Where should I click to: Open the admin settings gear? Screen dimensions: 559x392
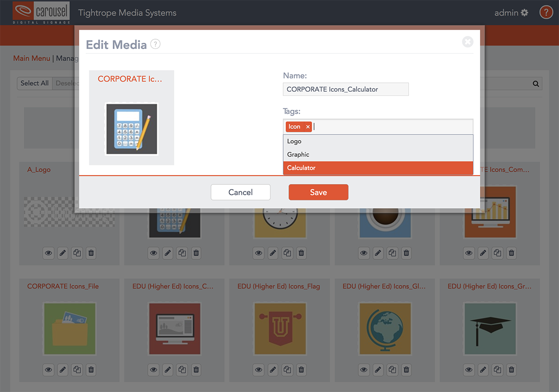(x=525, y=13)
